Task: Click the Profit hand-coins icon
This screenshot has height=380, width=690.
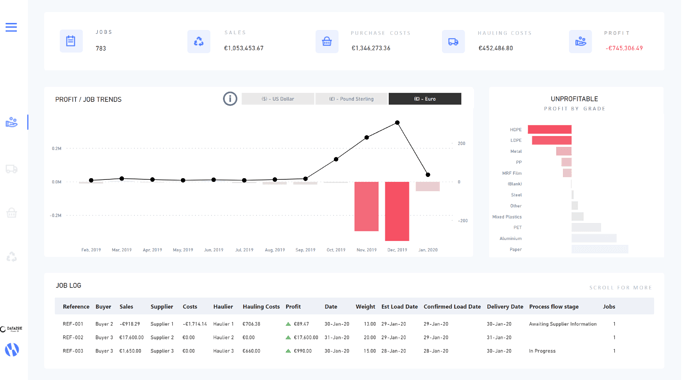Action: 580,41
